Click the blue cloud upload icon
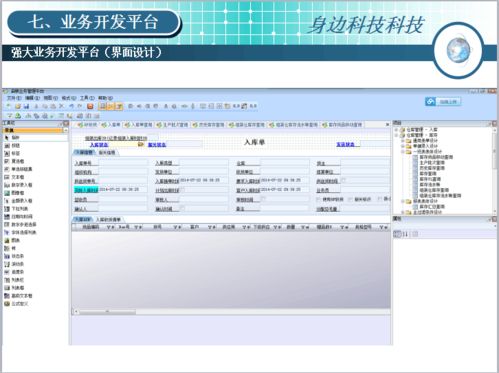This screenshot has width=499, height=373. 430,101
